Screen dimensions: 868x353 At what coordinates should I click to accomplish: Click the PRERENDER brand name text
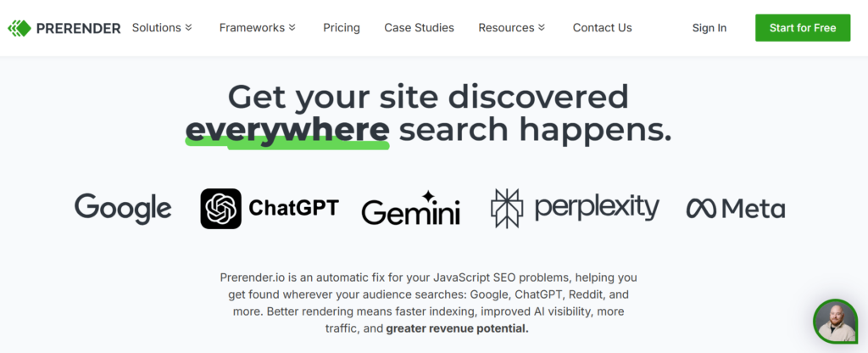tap(78, 28)
